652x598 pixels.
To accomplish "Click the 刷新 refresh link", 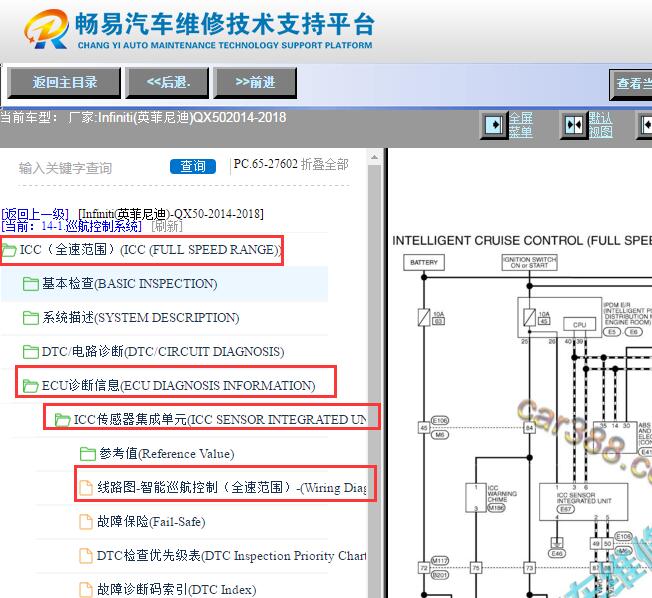I will click(x=167, y=226).
